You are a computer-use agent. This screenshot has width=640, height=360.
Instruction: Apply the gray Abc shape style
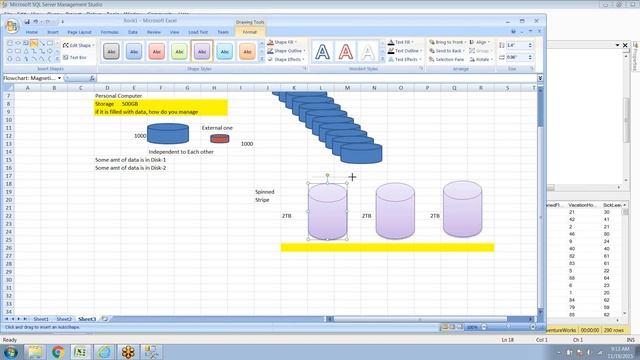111,52
